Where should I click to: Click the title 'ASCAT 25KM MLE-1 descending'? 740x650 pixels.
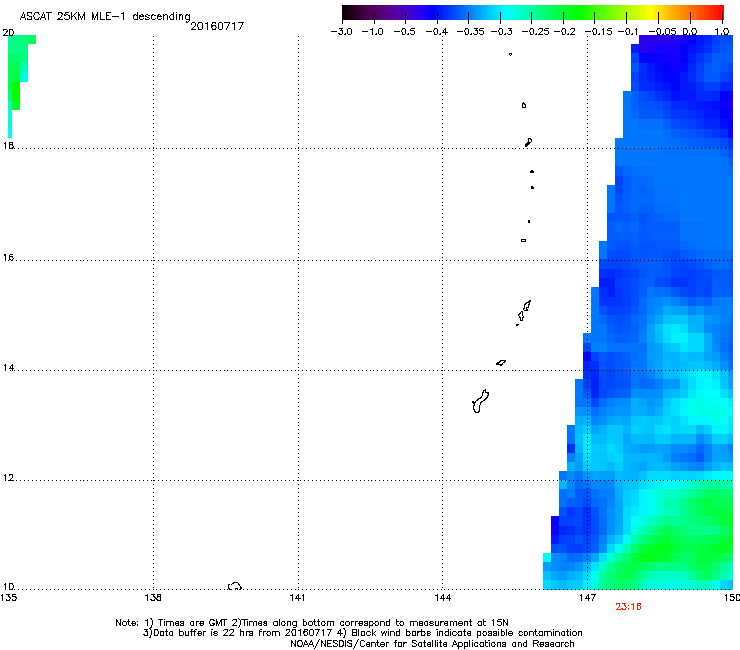click(x=105, y=16)
